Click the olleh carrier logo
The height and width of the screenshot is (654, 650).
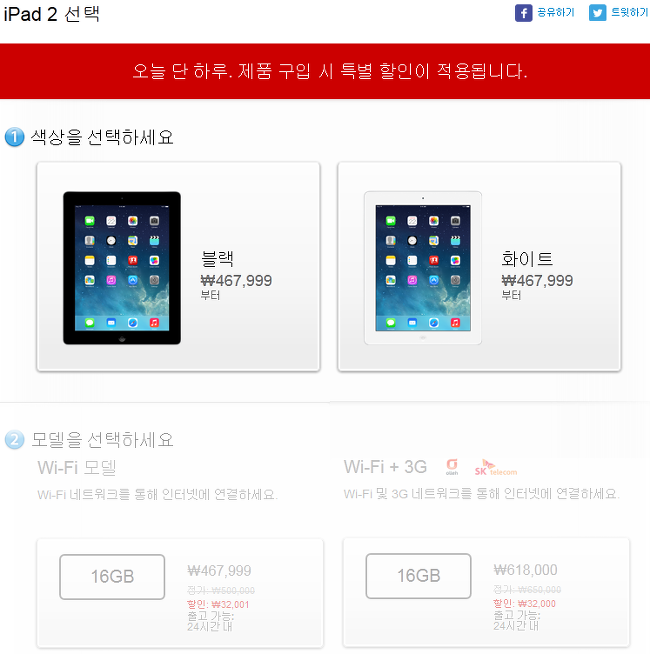pyautogui.click(x=452, y=467)
